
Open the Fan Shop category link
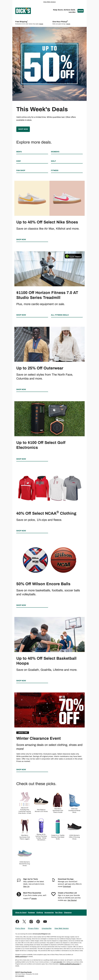tap(21, 170)
